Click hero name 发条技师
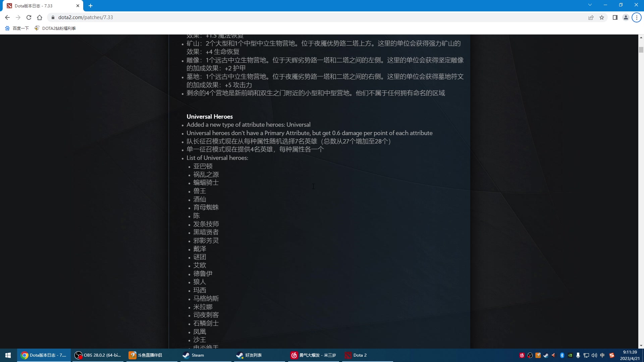This screenshot has height=362, width=644. tap(206, 224)
